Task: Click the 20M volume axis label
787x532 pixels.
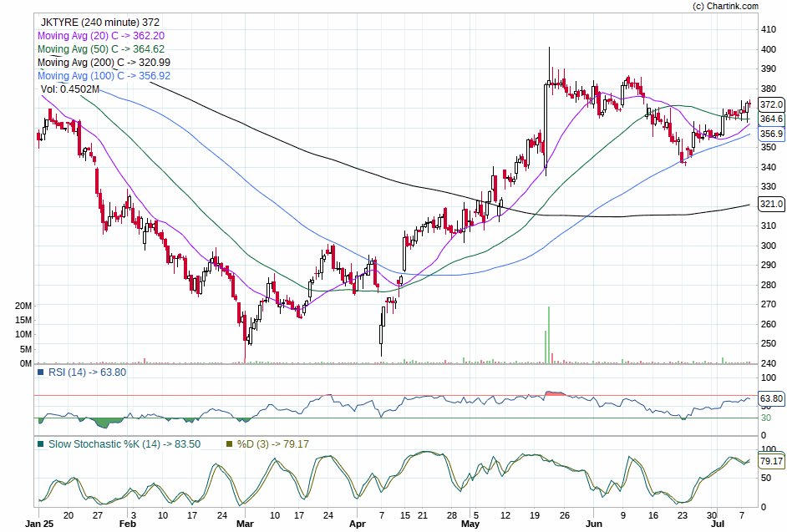Action: (x=23, y=306)
